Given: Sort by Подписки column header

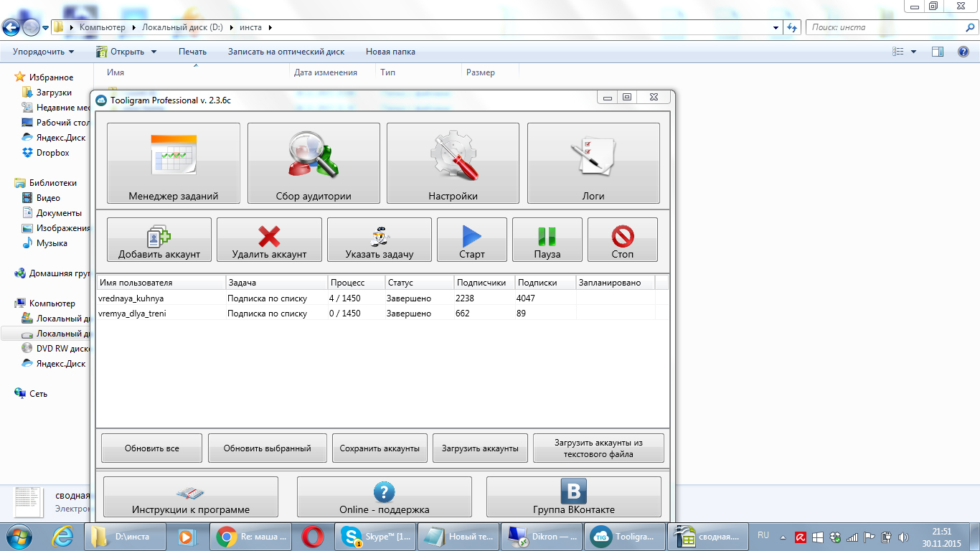Looking at the screenshot, I should [x=545, y=283].
